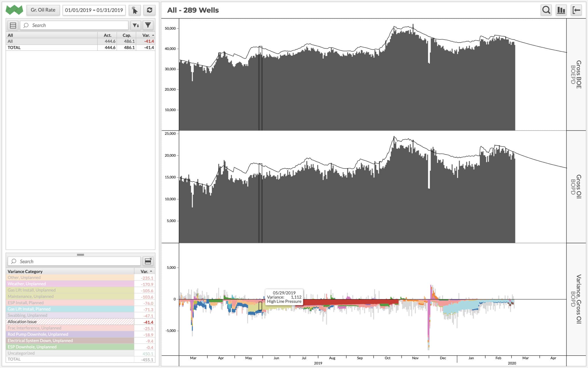Open the row layout icon beside Search
Screen dimensions: 588x368
coord(13,25)
